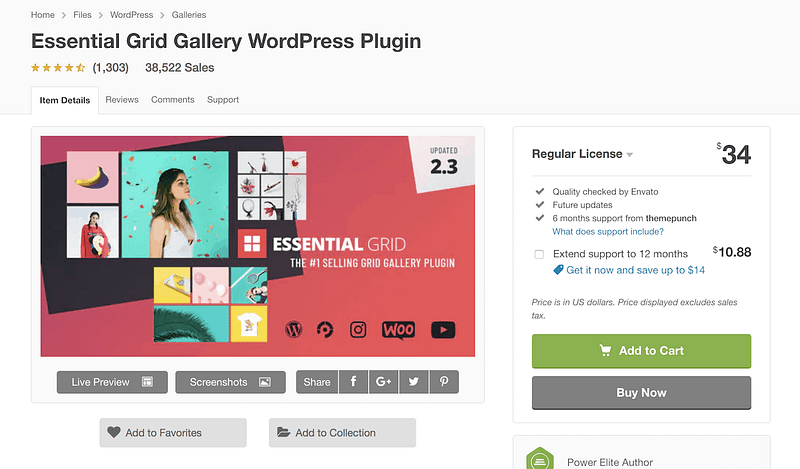The width and height of the screenshot is (800, 469).
Task: Click the 38,522 Sales text
Action: point(180,67)
